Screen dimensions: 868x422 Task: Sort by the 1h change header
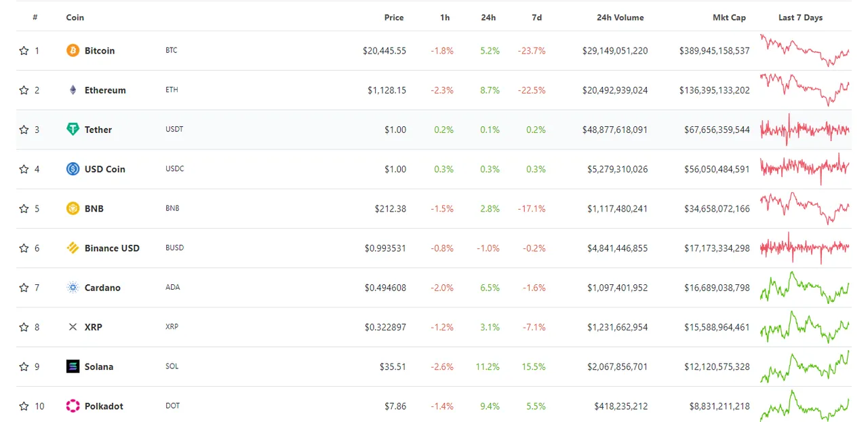tap(445, 17)
